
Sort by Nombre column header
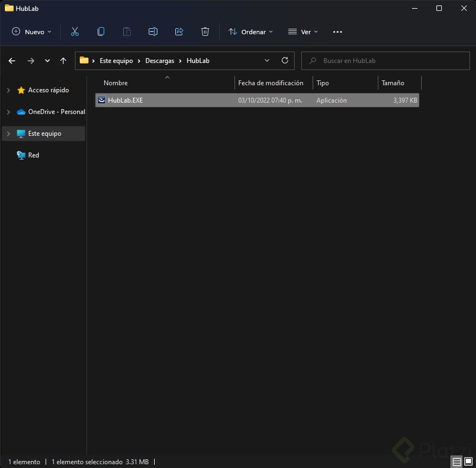(x=164, y=83)
